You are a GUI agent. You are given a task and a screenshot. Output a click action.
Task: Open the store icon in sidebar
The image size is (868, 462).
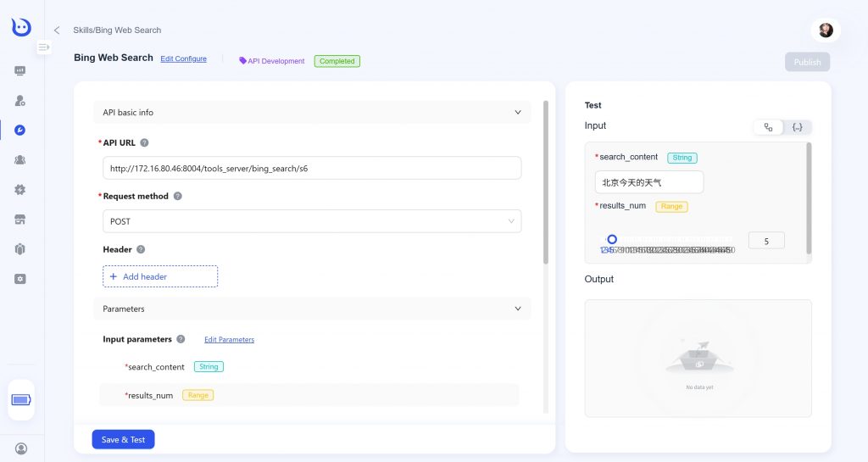tap(20, 220)
